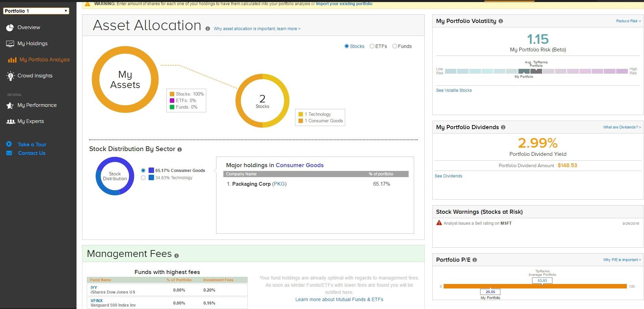Click info icon beside My Portfolio Volatility
Viewport: 644px width, 309px height.
click(x=501, y=21)
